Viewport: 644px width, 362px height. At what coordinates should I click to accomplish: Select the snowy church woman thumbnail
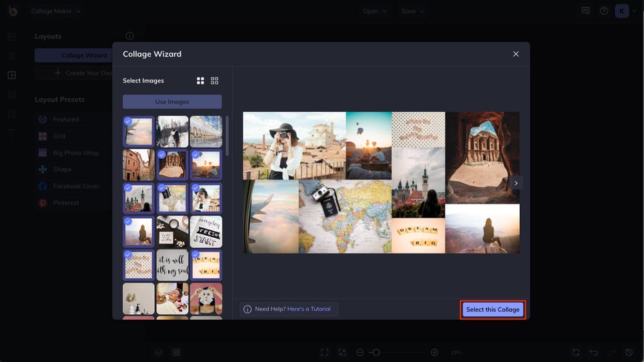pos(173,132)
